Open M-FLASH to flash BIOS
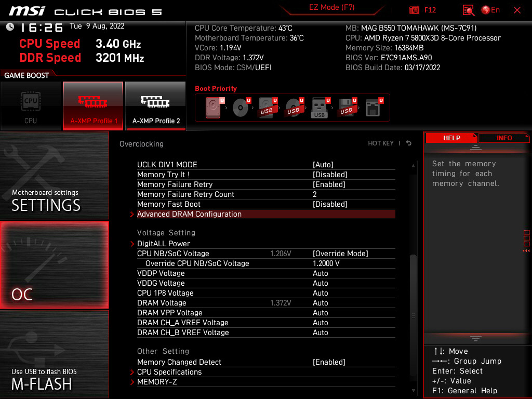Viewport: 532px width, 399px height. (x=54, y=354)
